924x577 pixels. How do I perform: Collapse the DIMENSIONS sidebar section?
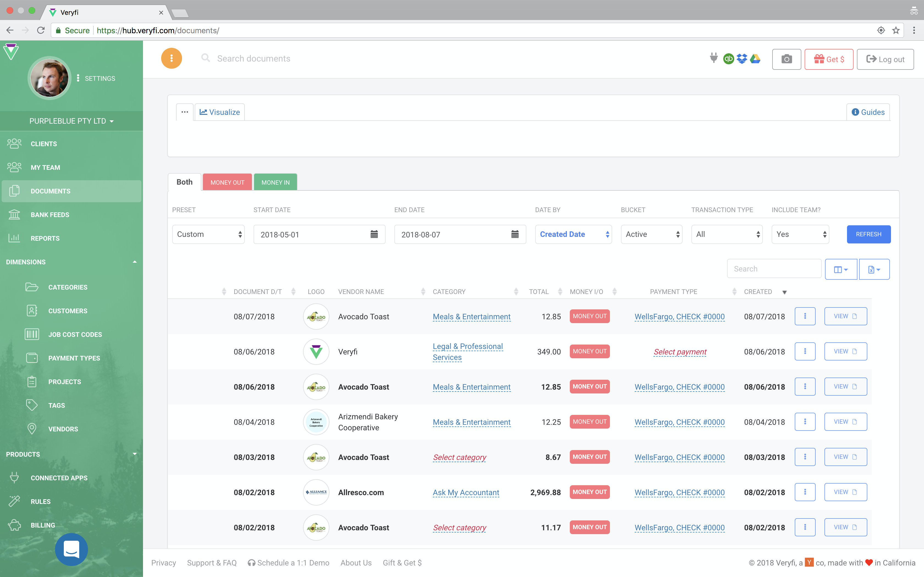click(134, 262)
